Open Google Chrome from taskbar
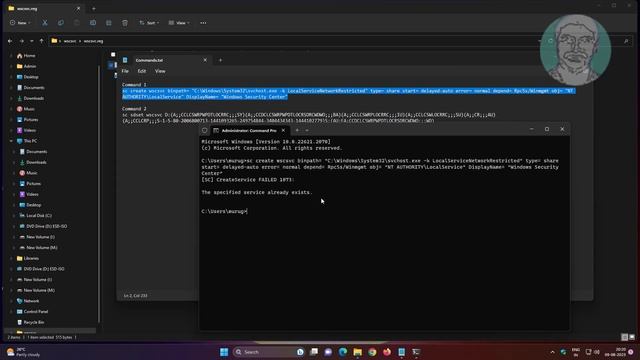 tap(372, 352)
